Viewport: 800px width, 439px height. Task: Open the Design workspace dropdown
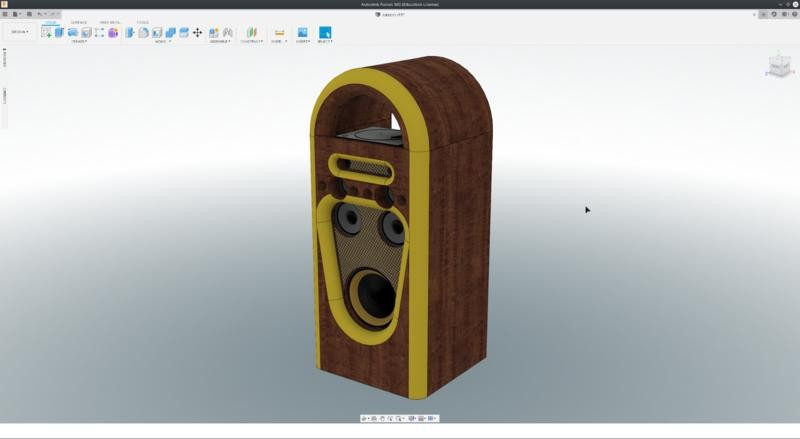tap(20, 32)
